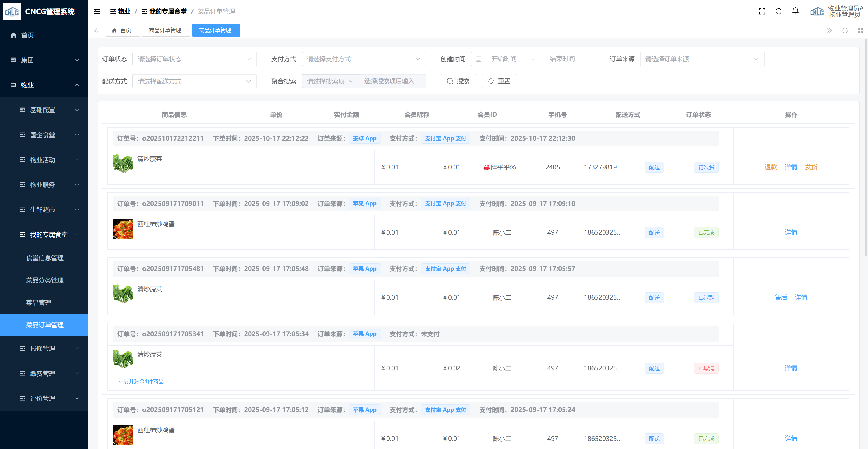This screenshot has width=868, height=449.
Task: Click the 开始时间 date input
Action: coord(504,59)
